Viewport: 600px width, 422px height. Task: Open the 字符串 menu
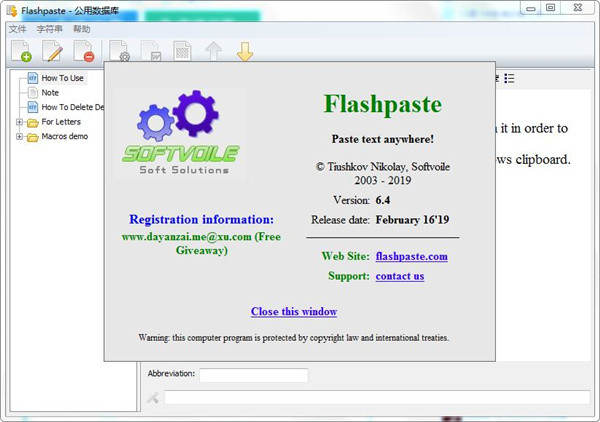coord(49,29)
